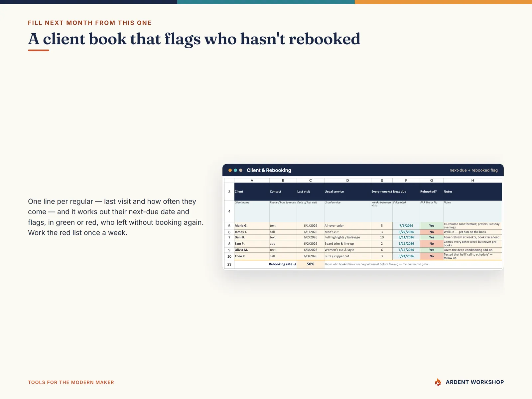Click 'Loves the deep-conditioning add-on' note
Viewport: 532px width, 399px height.
472,250
